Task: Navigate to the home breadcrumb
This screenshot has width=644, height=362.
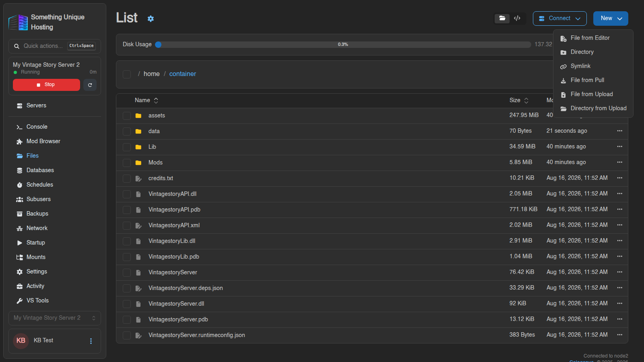Action: tap(152, 74)
